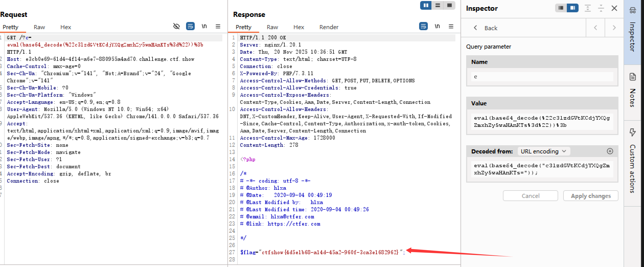This screenshot has width=644, height=267.
Task: Select top-bottom stacked layout icon
Action: [x=438, y=5]
